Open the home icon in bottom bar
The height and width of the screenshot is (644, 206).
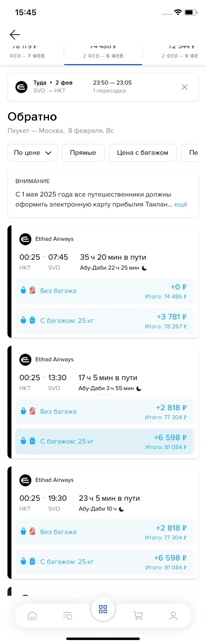pyautogui.click(x=32, y=615)
